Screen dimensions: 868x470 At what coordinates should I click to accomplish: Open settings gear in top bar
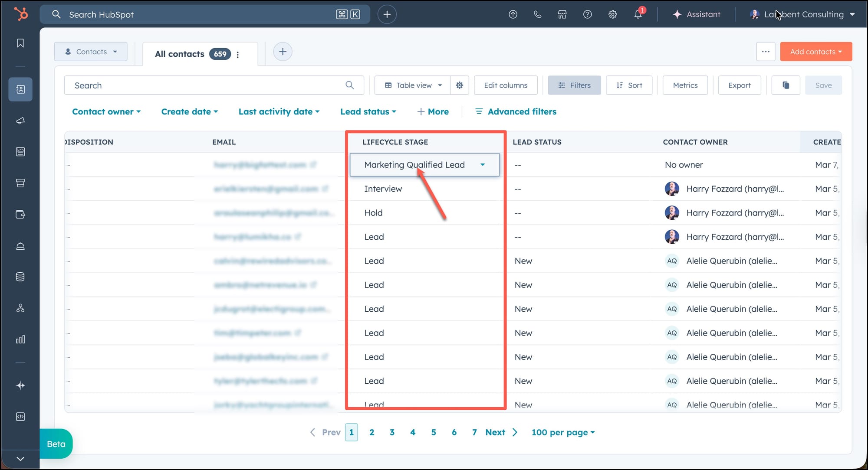pyautogui.click(x=612, y=14)
